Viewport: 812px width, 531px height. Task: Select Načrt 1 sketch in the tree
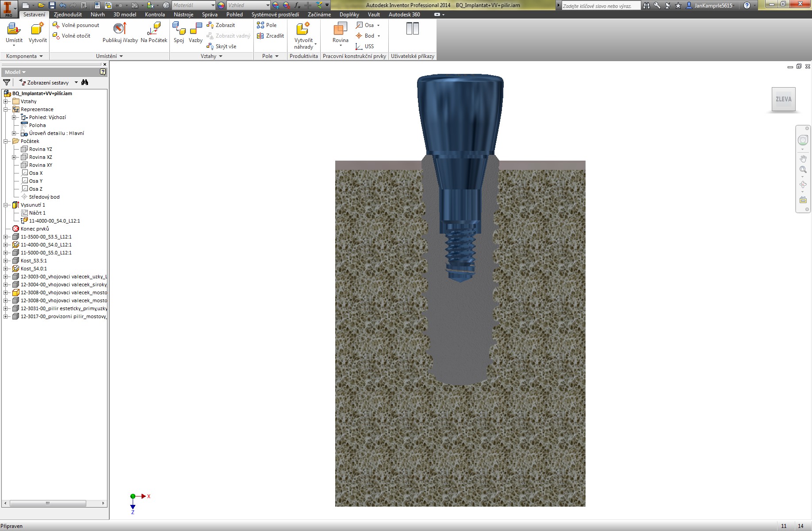[33, 213]
